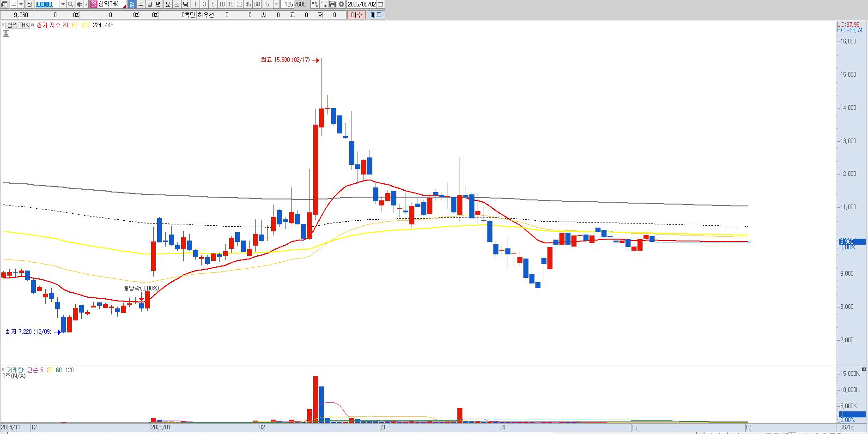Click the 초 seconds period button
868x434 pixels.
coord(176,4)
